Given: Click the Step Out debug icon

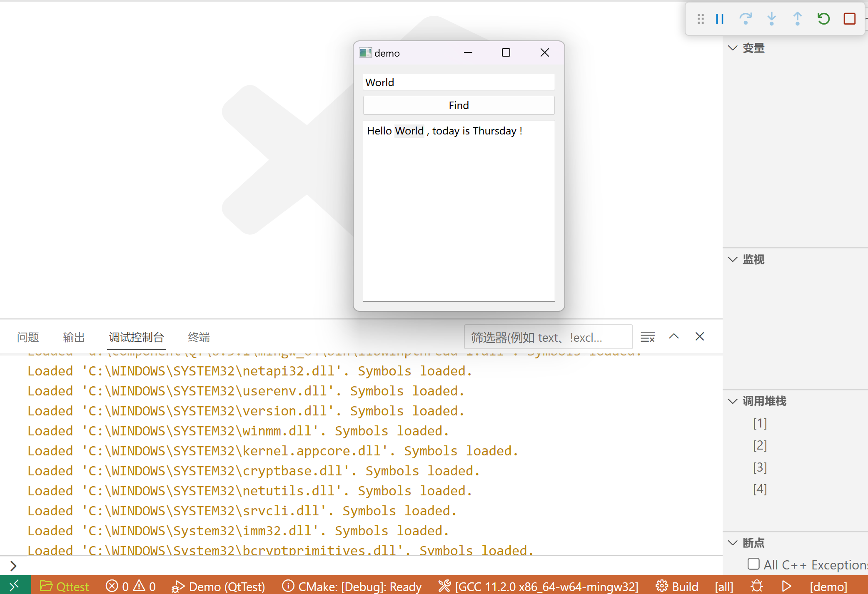Looking at the screenshot, I should tap(797, 19).
